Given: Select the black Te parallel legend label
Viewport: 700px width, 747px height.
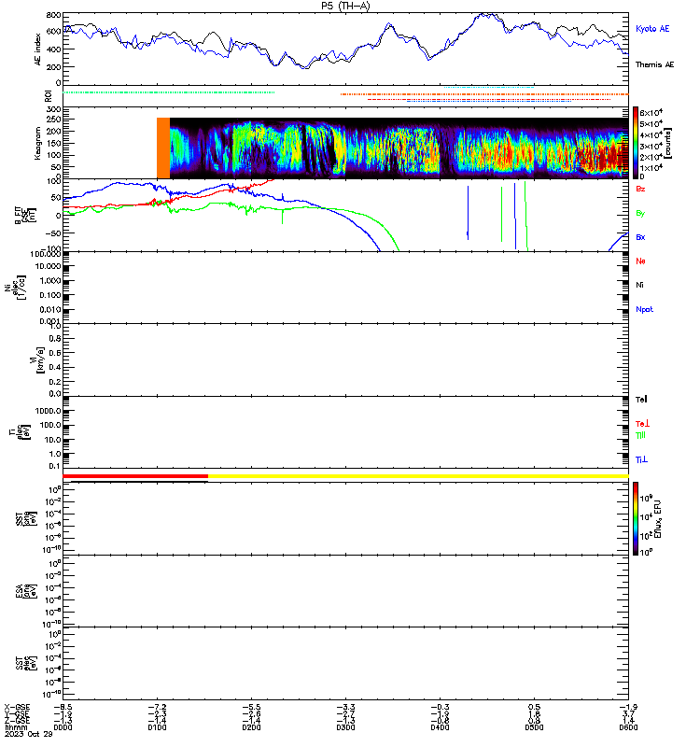Looking at the screenshot, I should click(x=641, y=400).
